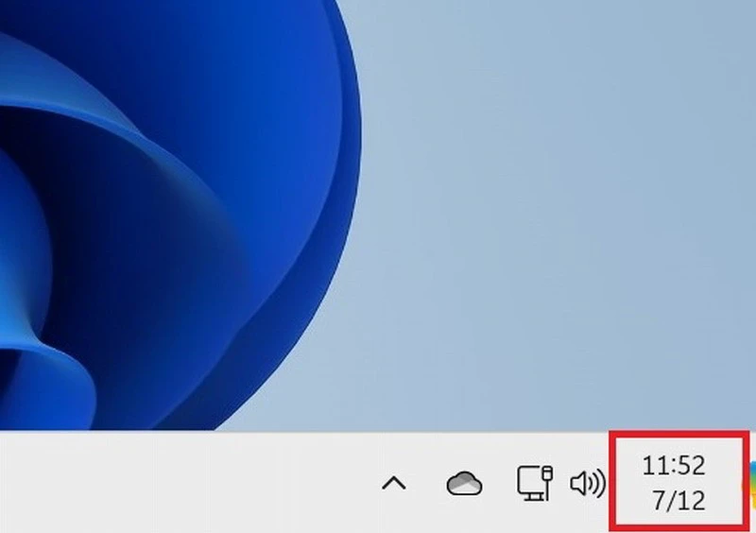Viewport: 756px width, 533px height.
Task: Open the calendar flyout from the clock
Action: click(675, 482)
